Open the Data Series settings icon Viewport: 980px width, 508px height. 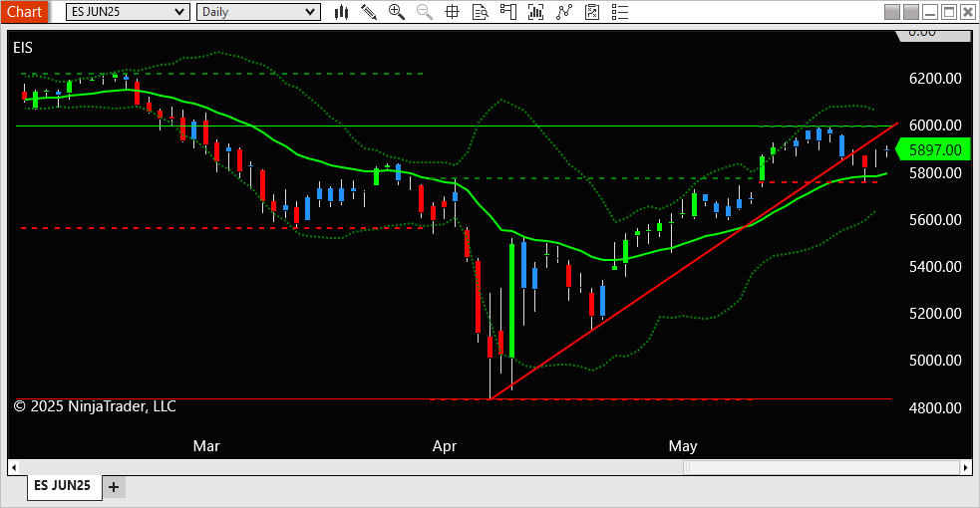pyautogui.click(x=535, y=12)
